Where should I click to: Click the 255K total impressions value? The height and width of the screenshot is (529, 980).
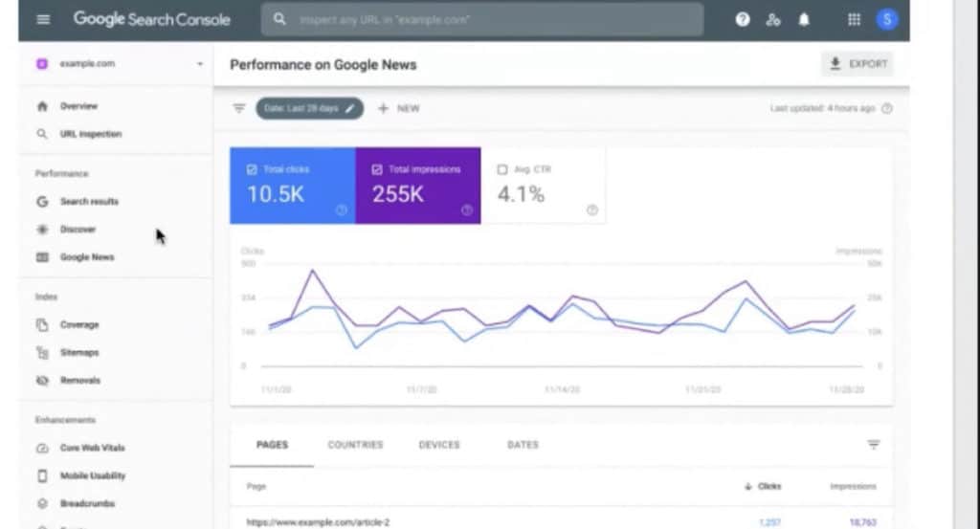(x=398, y=195)
